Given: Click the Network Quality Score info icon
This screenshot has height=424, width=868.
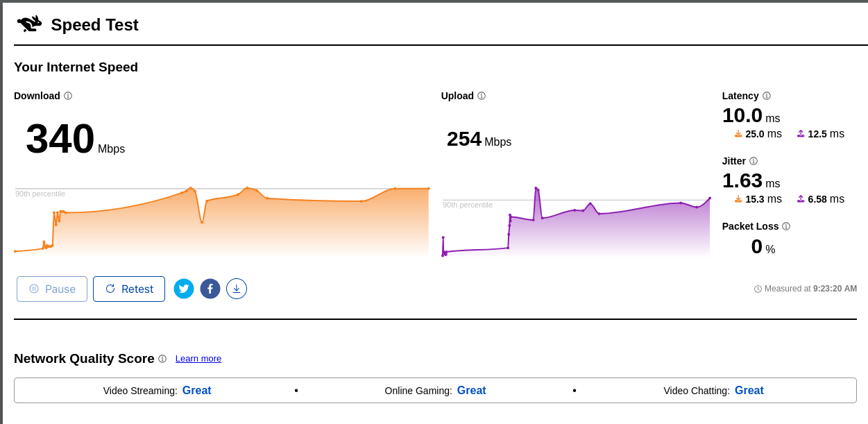Looking at the screenshot, I should pos(162,359).
